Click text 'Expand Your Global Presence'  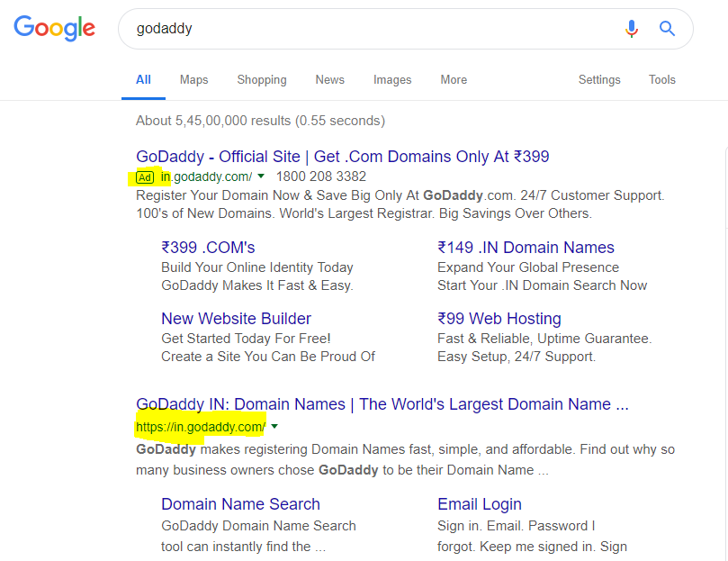pos(528,267)
